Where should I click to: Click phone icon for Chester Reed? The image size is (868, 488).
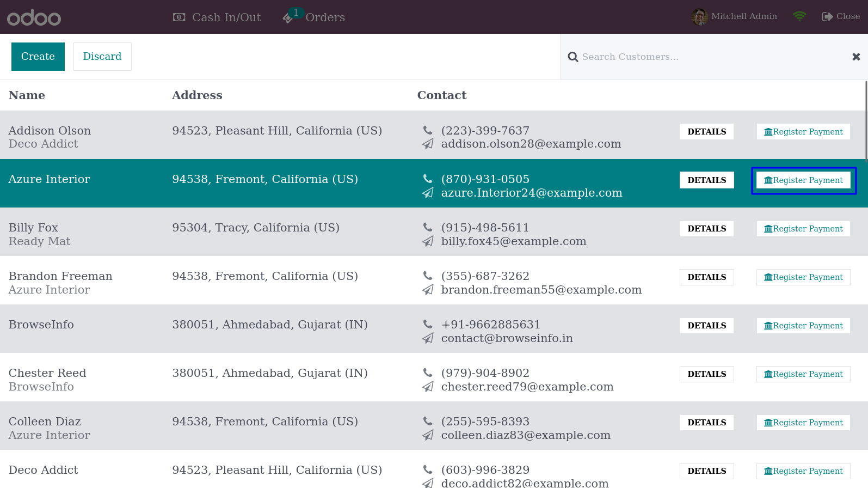tap(428, 373)
